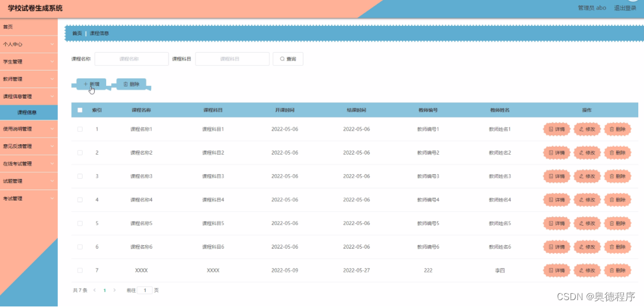Open 详情 for 课程名称6 row
This screenshot has height=307, width=644.
tap(556, 247)
